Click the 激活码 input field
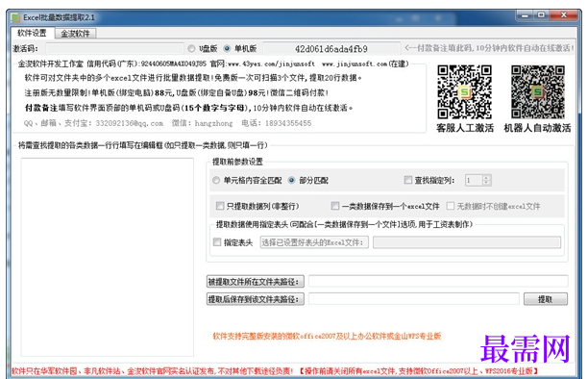Viewport: 588px width, 379px height. click(x=114, y=48)
